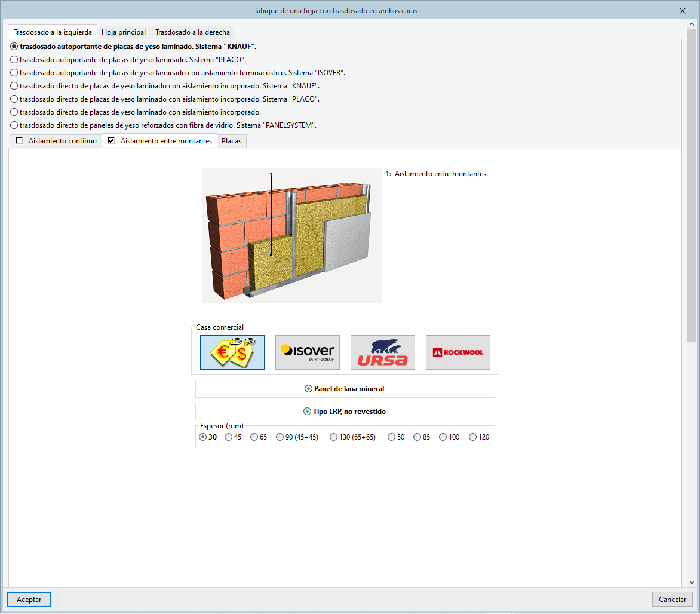
Task: Open the Aislamiento entre montantes tab label
Action: point(166,141)
